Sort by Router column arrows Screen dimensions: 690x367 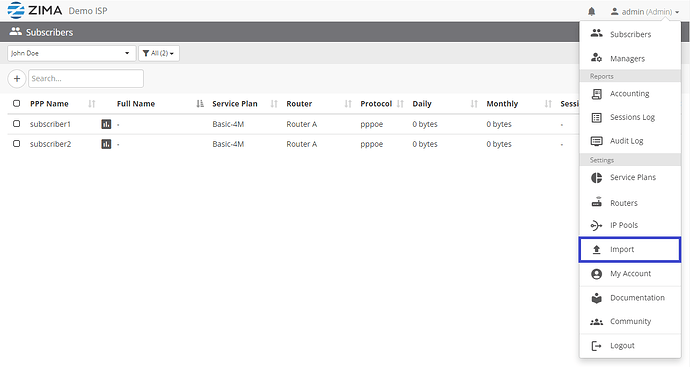click(x=348, y=104)
